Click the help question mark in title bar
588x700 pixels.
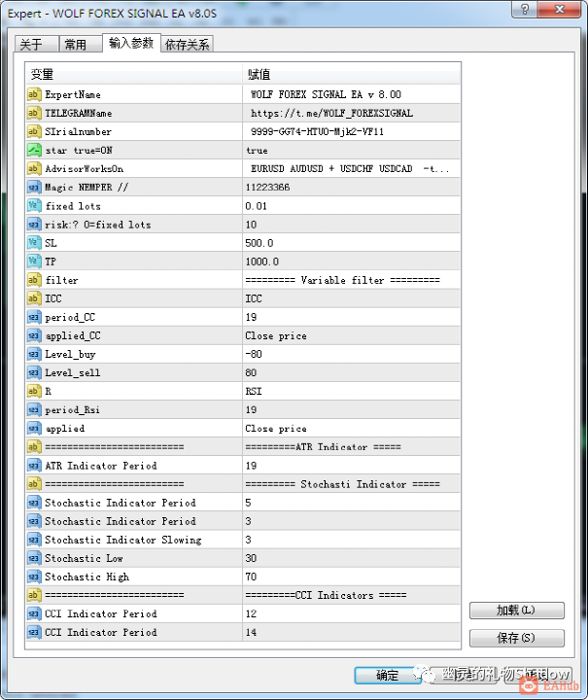(525, 9)
